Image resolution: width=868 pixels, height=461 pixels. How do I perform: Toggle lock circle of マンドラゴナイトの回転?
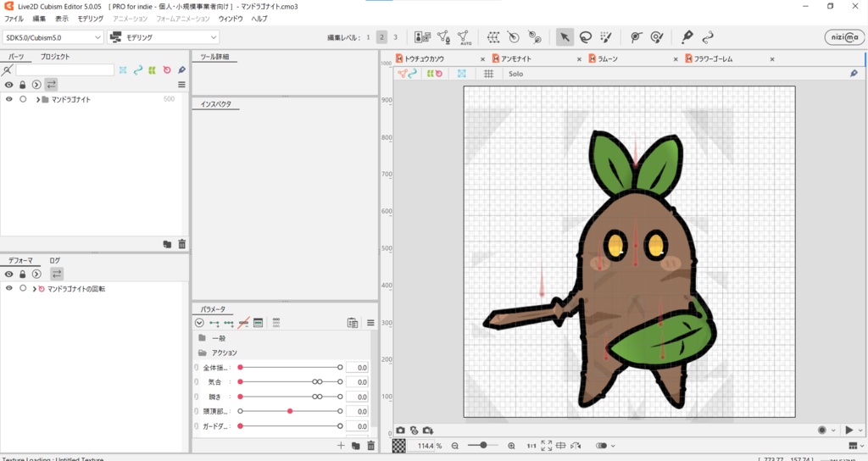coord(23,288)
